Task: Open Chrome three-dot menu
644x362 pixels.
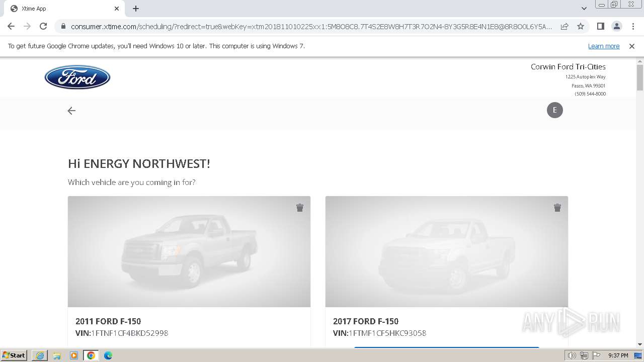Action: [632, 26]
